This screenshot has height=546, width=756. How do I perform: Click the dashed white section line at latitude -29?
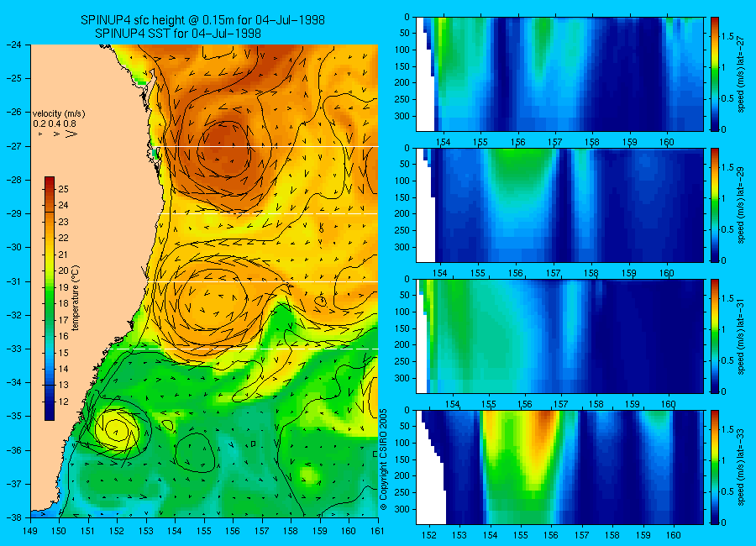(269, 213)
